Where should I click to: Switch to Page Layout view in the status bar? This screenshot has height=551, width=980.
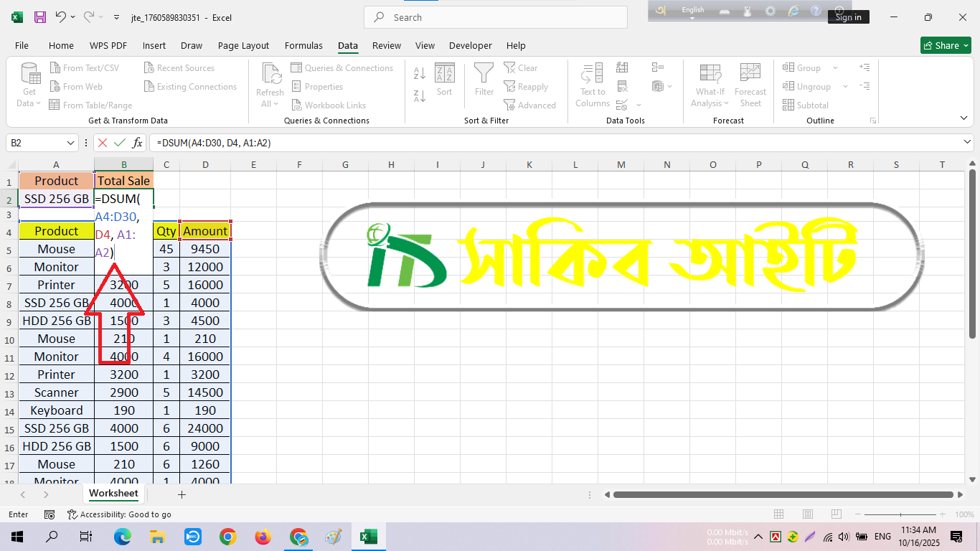(x=808, y=514)
